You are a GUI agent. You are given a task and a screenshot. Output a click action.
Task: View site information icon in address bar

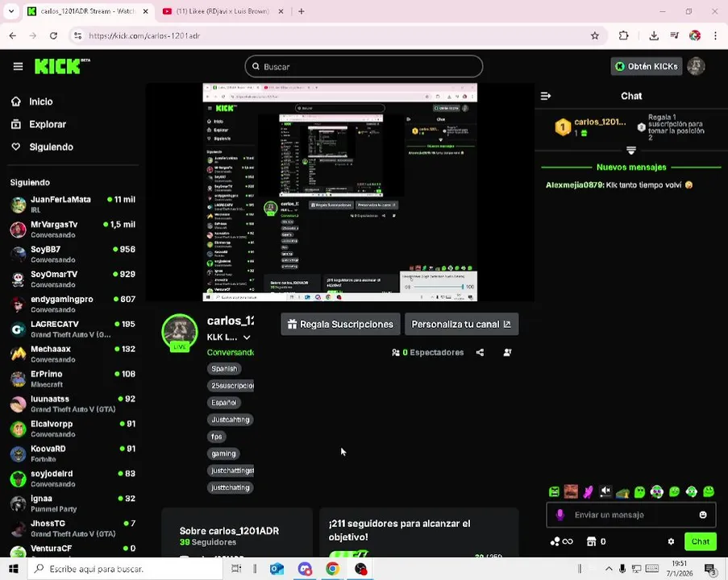click(x=77, y=35)
